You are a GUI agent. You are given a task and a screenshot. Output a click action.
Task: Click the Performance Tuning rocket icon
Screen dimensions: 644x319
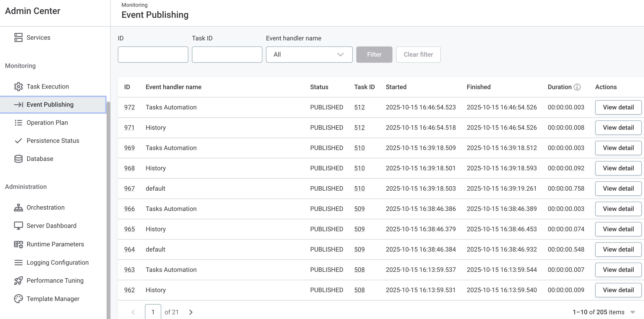pyautogui.click(x=19, y=280)
